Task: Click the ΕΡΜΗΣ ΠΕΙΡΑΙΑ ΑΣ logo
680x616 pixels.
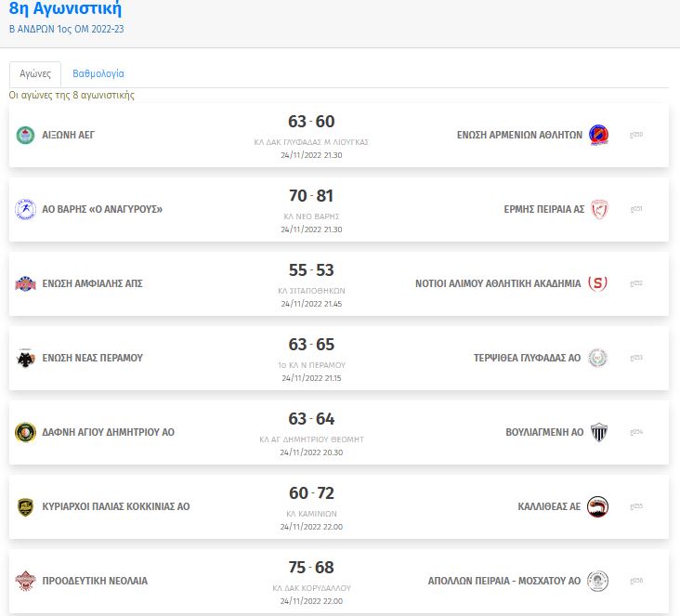Action: click(x=599, y=209)
